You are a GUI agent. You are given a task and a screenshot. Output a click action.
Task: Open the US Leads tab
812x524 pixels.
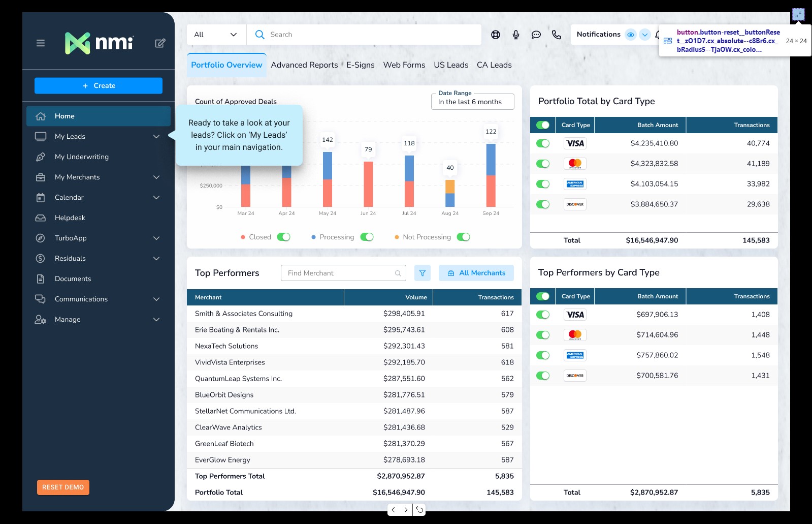pos(451,65)
